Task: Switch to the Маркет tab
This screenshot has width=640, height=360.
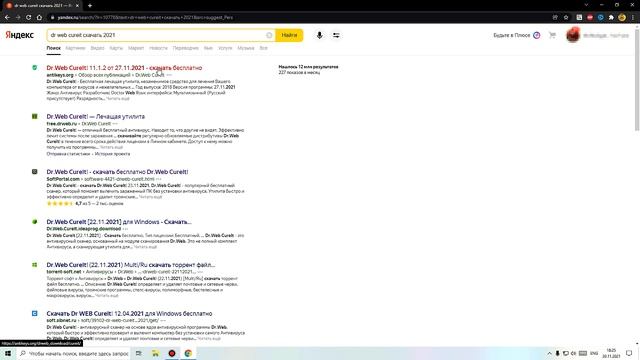Action: pos(136,48)
